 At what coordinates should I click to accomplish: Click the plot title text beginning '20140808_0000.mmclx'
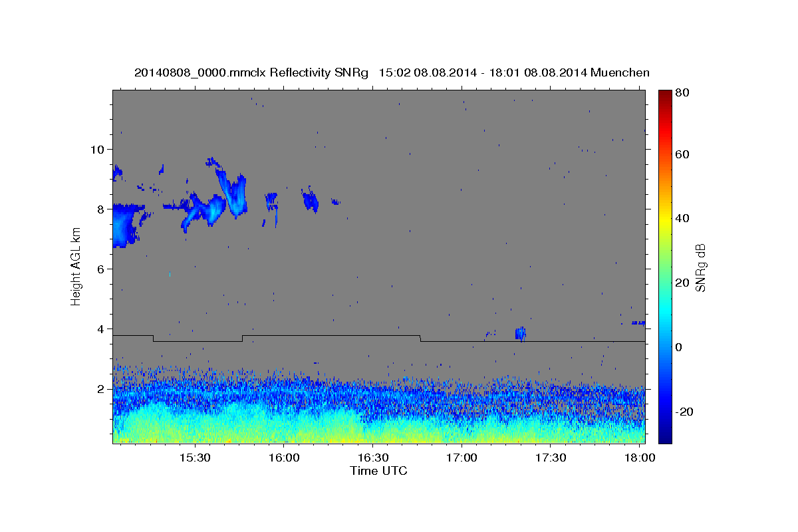[x=392, y=72]
